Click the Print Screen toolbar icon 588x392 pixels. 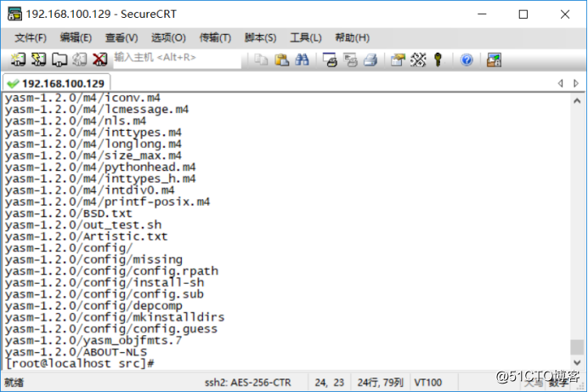(330, 60)
